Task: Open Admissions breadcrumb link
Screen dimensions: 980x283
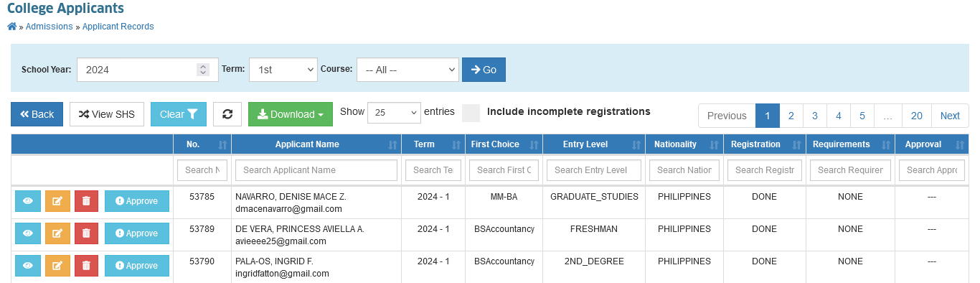Action: (49, 27)
